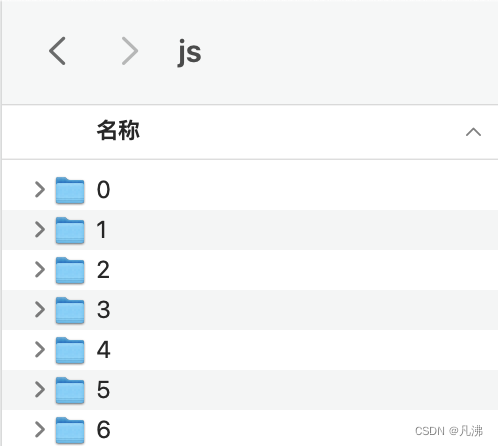Expand folder 2 disclosure chevron
The image size is (498, 446).
[40, 270]
